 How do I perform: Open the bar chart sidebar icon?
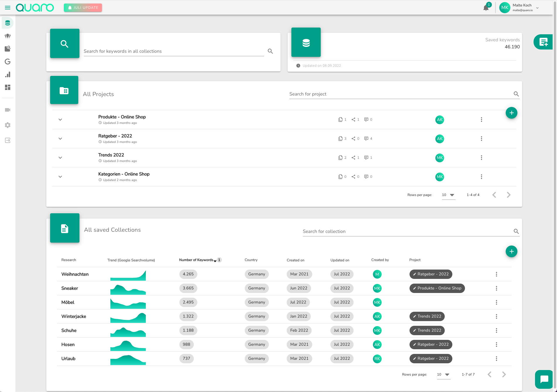(x=8, y=74)
